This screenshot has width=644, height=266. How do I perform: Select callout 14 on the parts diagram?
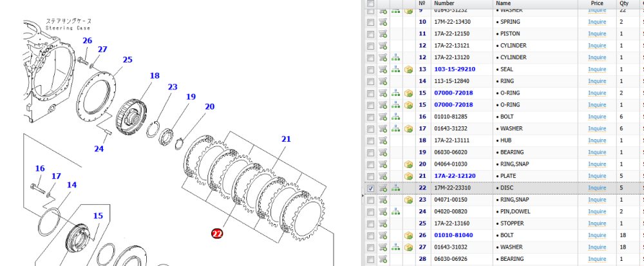point(71,185)
